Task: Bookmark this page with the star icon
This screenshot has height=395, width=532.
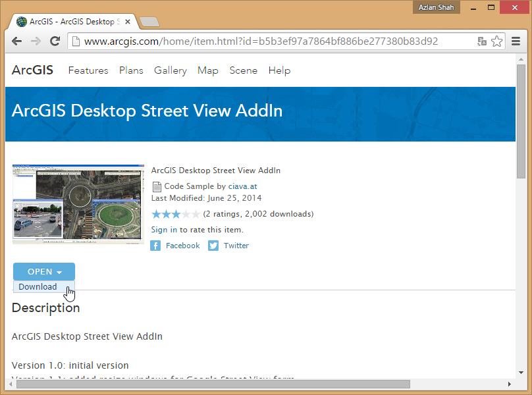Action: [496, 41]
